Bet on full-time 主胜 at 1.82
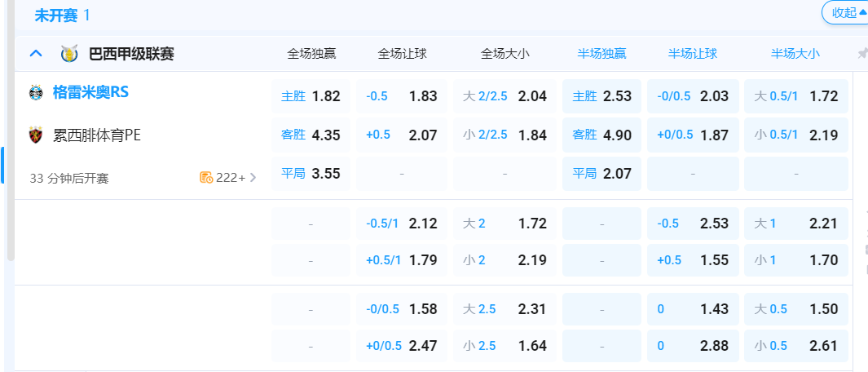This screenshot has width=868, height=372. coord(311,96)
